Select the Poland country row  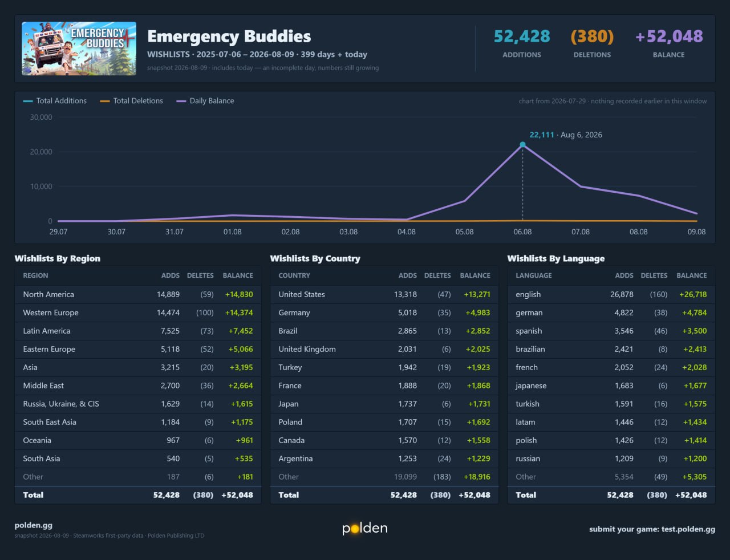click(x=384, y=422)
